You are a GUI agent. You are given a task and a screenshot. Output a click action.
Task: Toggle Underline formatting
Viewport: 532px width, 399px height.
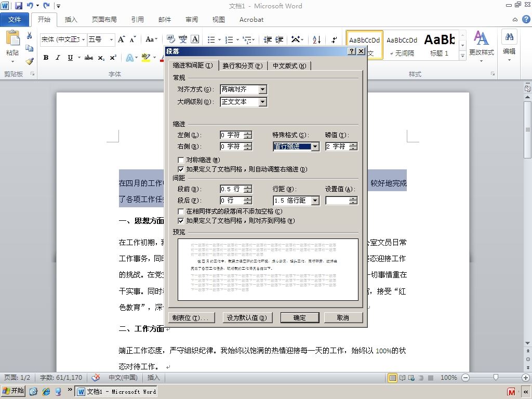point(70,58)
